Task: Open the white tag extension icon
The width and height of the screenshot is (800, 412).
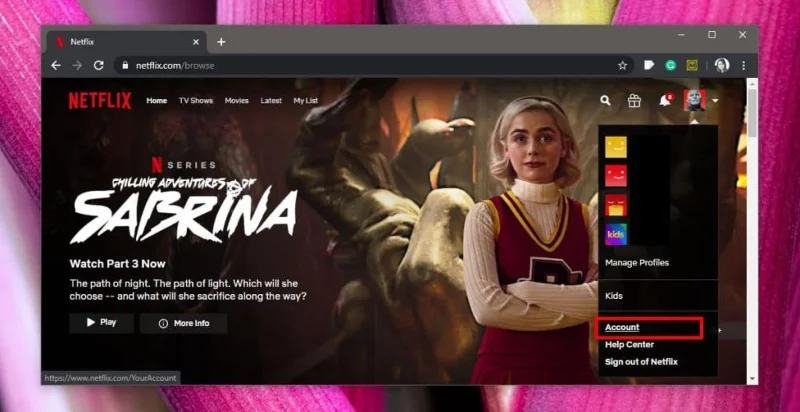Action: pos(649,65)
